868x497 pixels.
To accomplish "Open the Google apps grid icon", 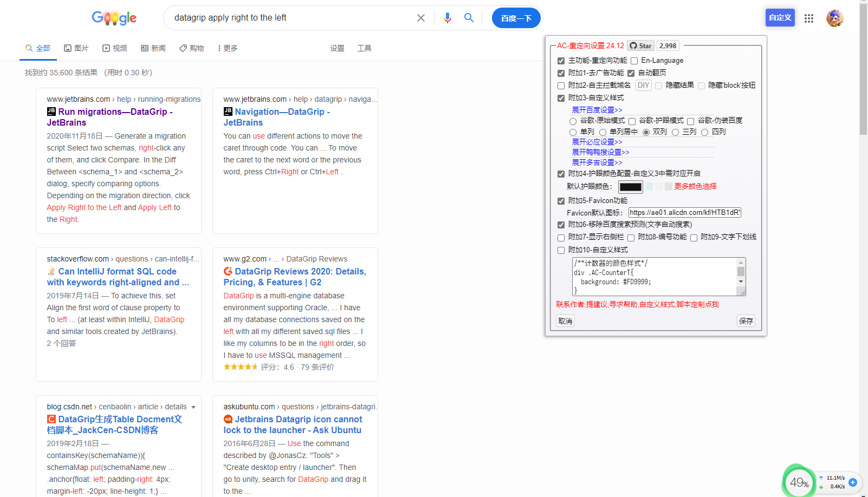I will click(x=809, y=18).
